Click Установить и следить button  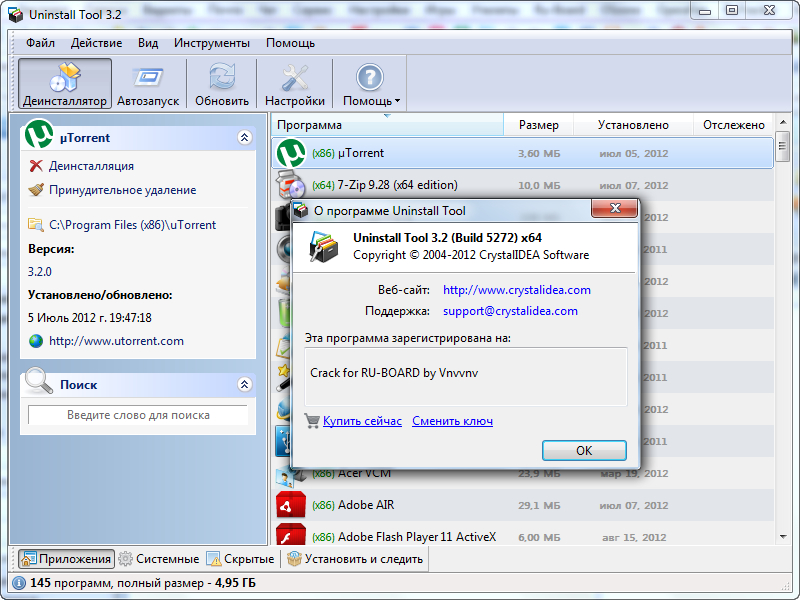tap(355, 559)
